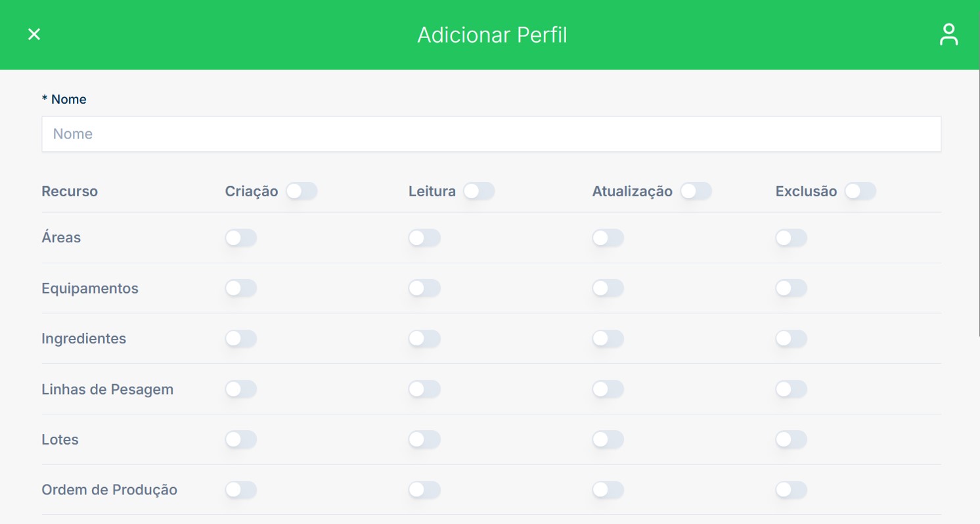The image size is (980, 524).
Task: Enable Leitura permission for Lotes
Action: coord(424,440)
